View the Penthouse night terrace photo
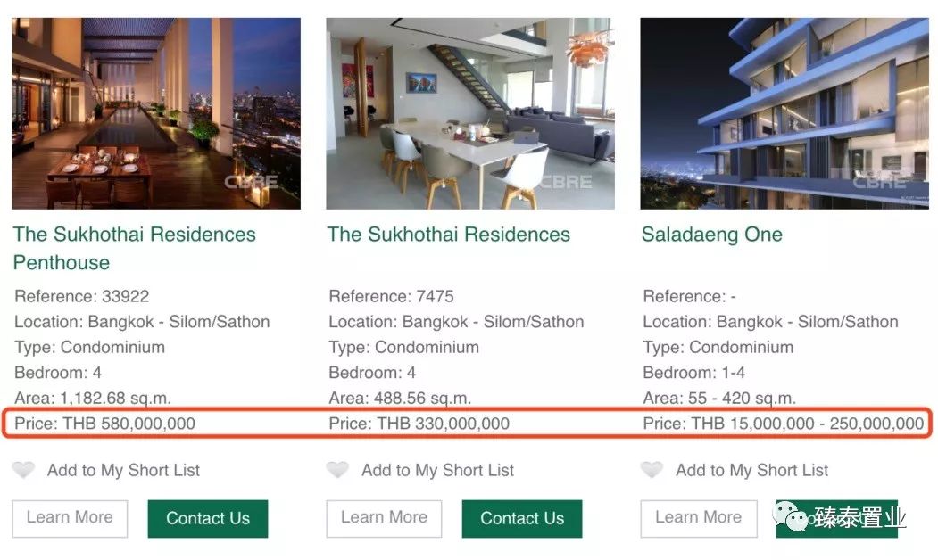This screenshot has height=560, width=938. 156,113
